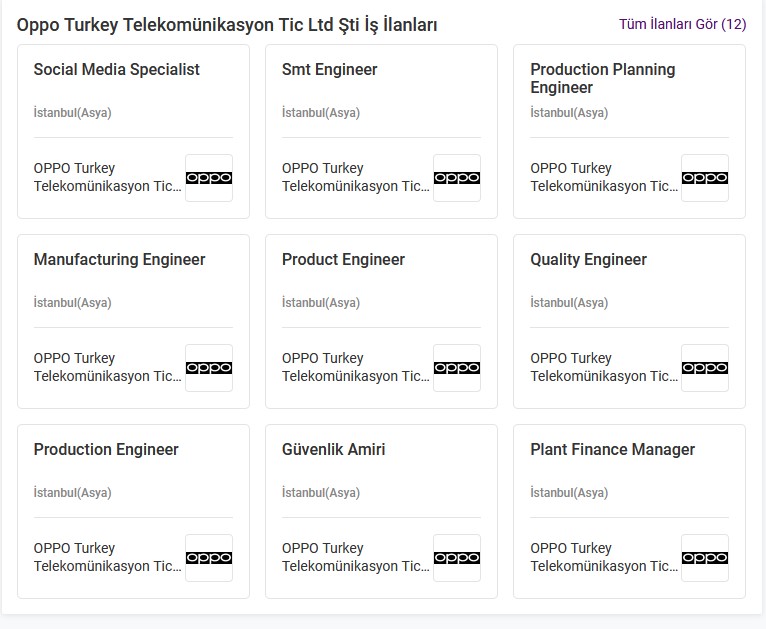Click OPPO logo in Production Engineer card
Image resolution: width=766 pixels, height=629 pixels.
click(208, 558)
